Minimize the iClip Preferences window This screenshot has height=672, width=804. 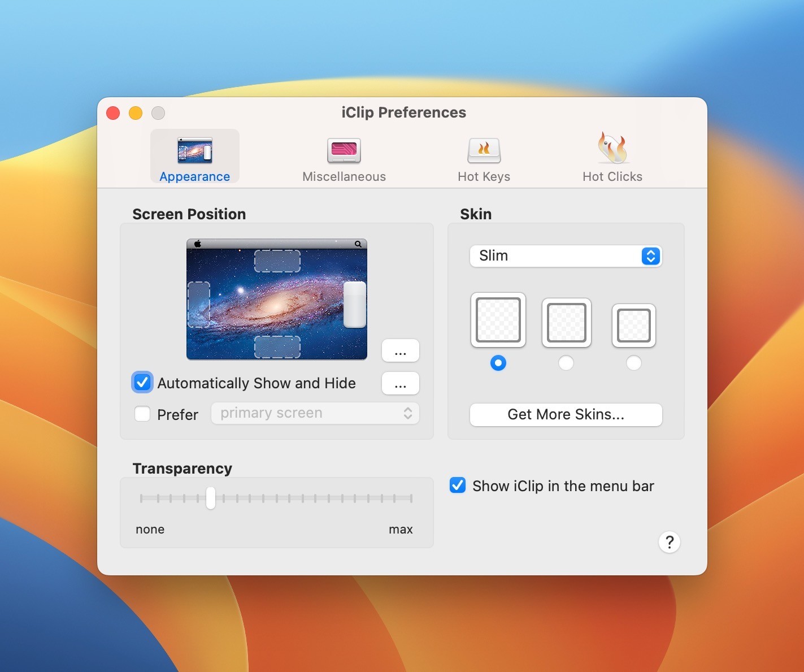136,113
